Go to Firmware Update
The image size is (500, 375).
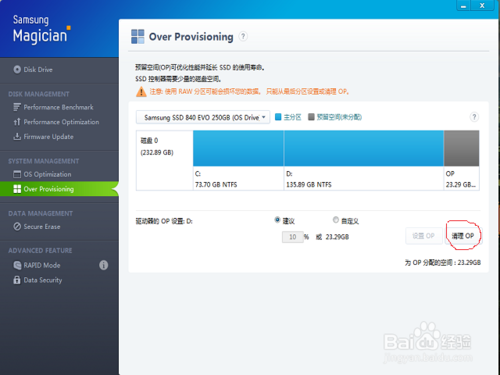(x=49, y=137)
